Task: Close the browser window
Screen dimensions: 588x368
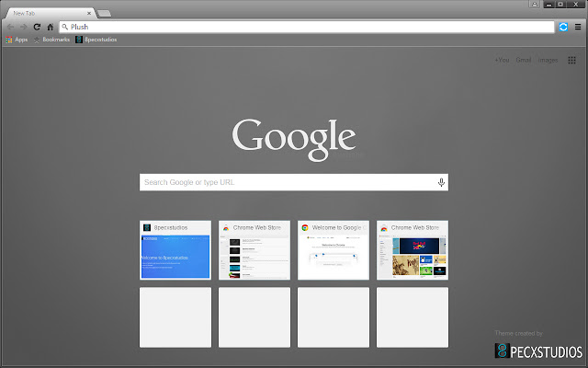Action: (x=575, y=4)
